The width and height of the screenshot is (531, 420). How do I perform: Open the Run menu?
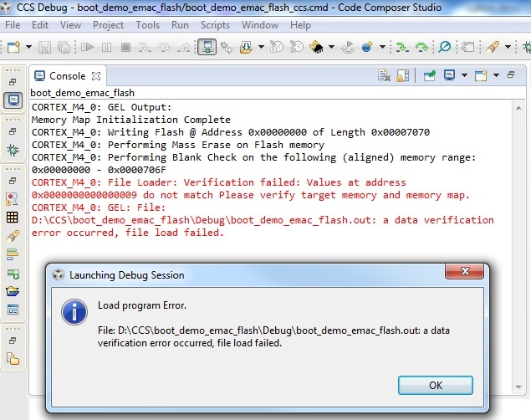pyautogui.click(x=180, y=25)
